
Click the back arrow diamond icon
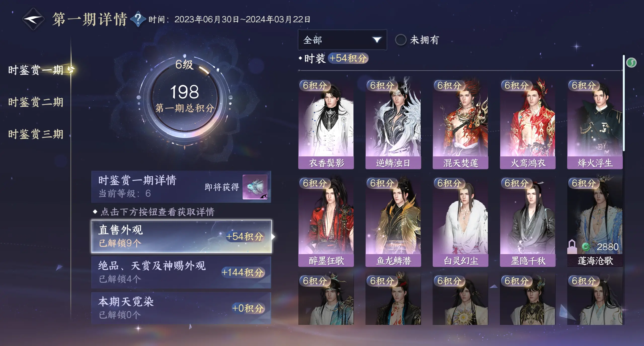(x=33, y=19)
